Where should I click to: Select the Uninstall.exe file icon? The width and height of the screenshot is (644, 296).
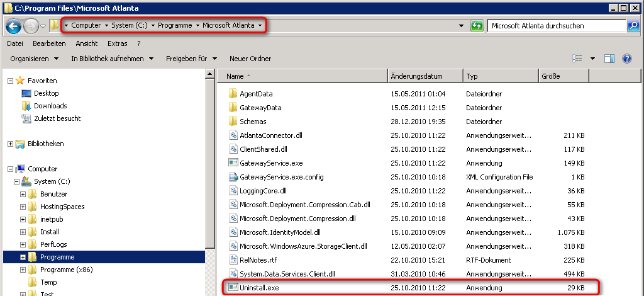[x=232, y=288]
